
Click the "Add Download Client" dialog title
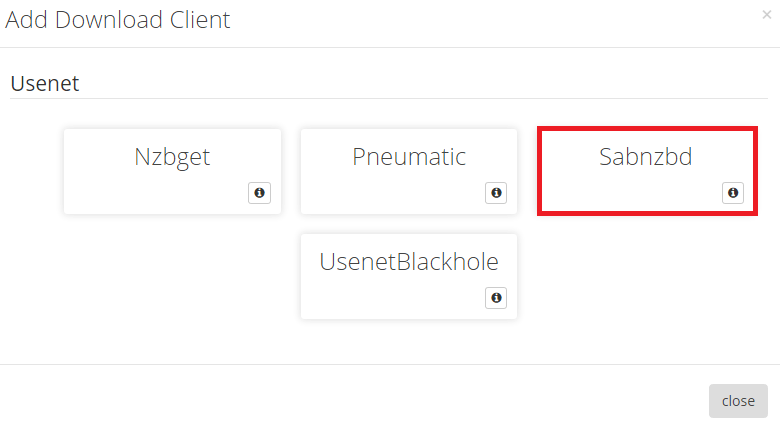(118, 20)
